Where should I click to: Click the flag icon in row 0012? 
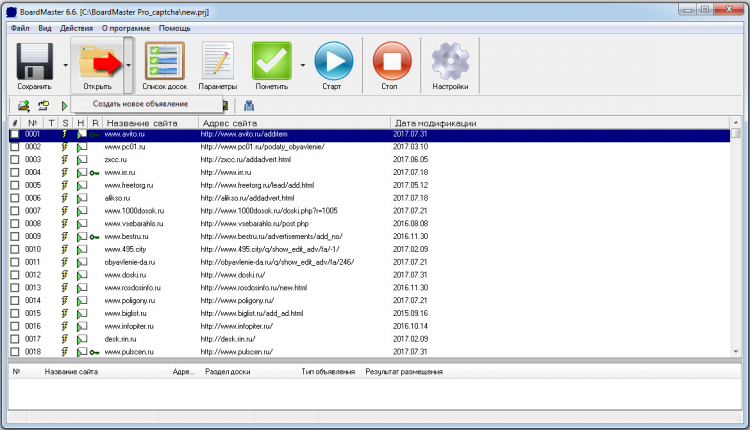click(82, 275)
